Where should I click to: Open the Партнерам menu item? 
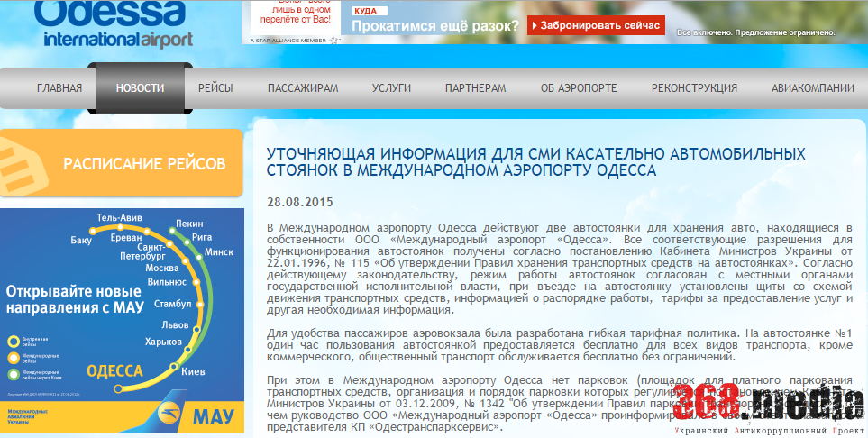pos(475,88)
